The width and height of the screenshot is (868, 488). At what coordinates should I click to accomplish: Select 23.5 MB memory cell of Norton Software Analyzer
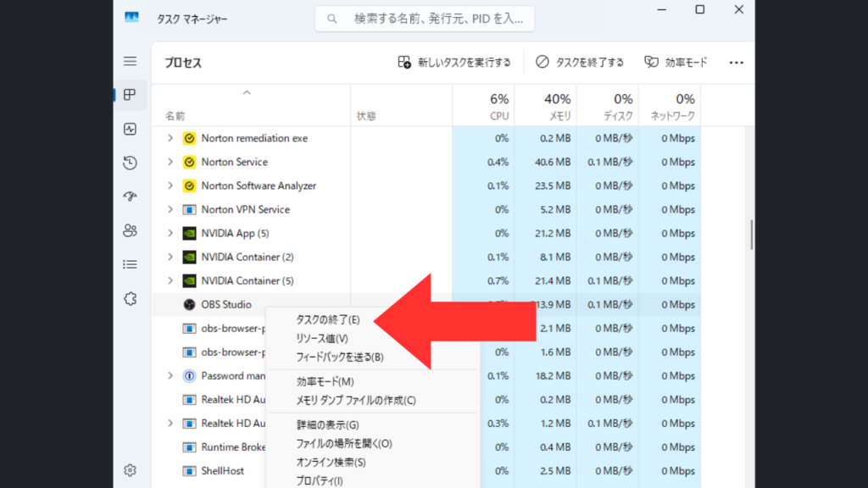[x=545, y=186]
